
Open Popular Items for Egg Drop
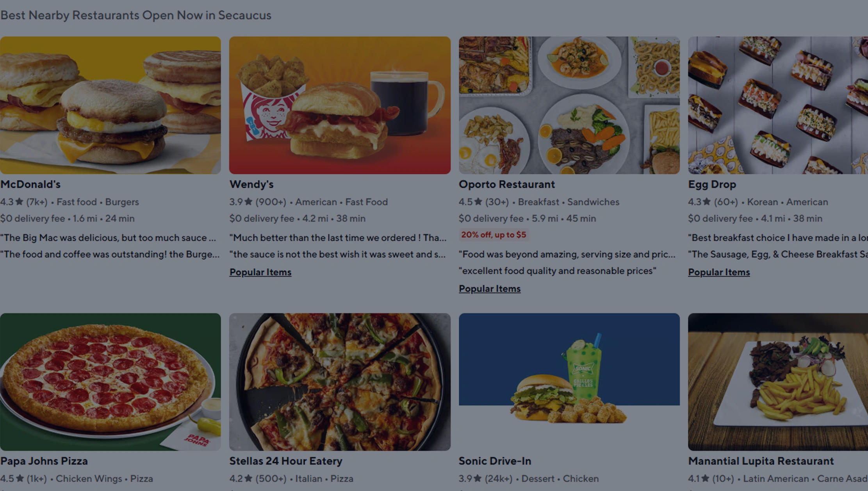[718, 272]
